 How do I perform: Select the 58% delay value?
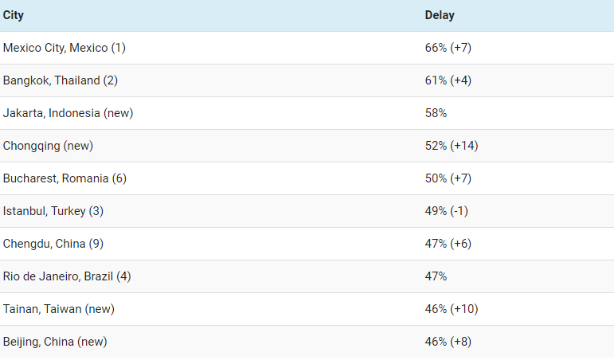pyautogui.click(x=436, y=113)
